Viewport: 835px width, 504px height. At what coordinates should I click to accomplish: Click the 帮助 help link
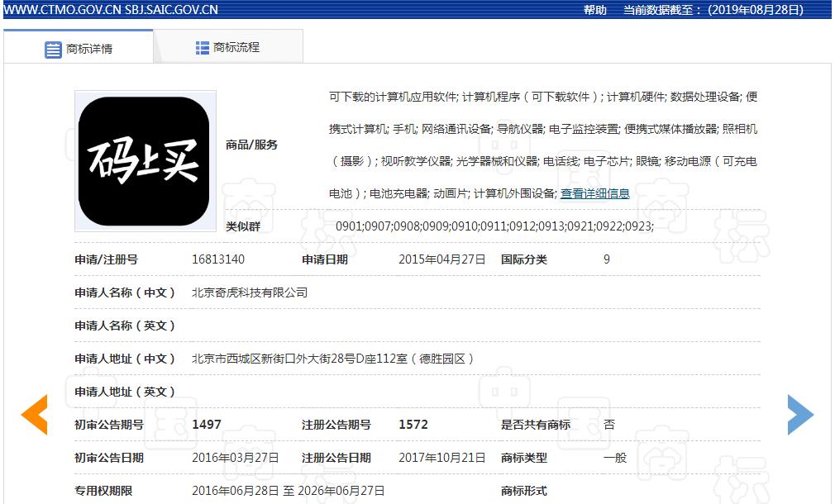click(595, 11)
